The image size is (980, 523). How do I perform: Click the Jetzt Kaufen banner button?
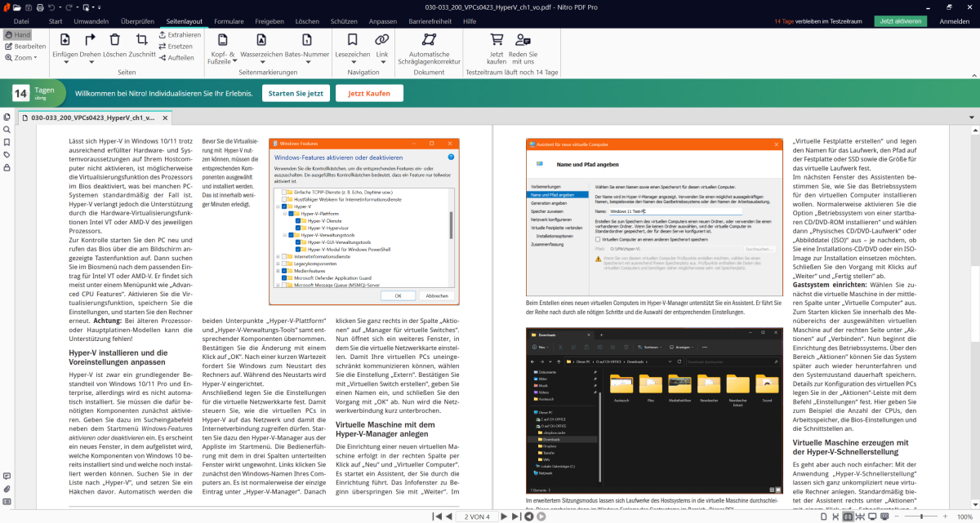tap(369, 93)
